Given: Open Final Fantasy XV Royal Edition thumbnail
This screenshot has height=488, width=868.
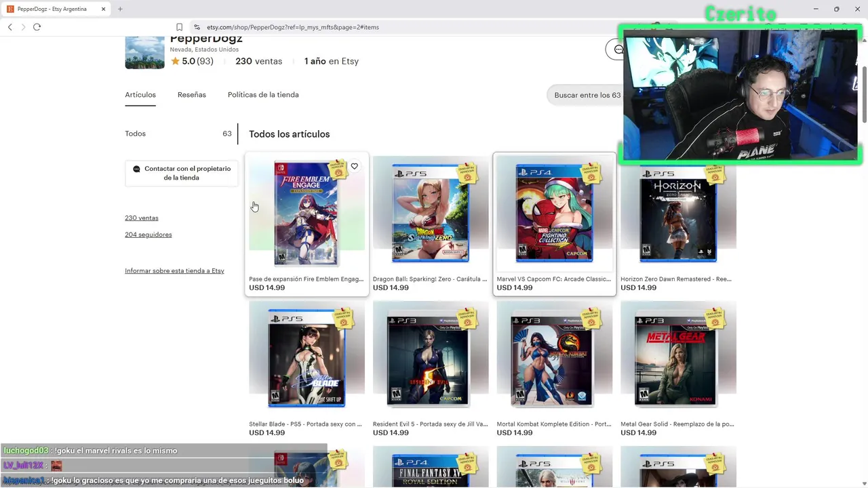Looking at the screenshot, I should coord(431,467).
